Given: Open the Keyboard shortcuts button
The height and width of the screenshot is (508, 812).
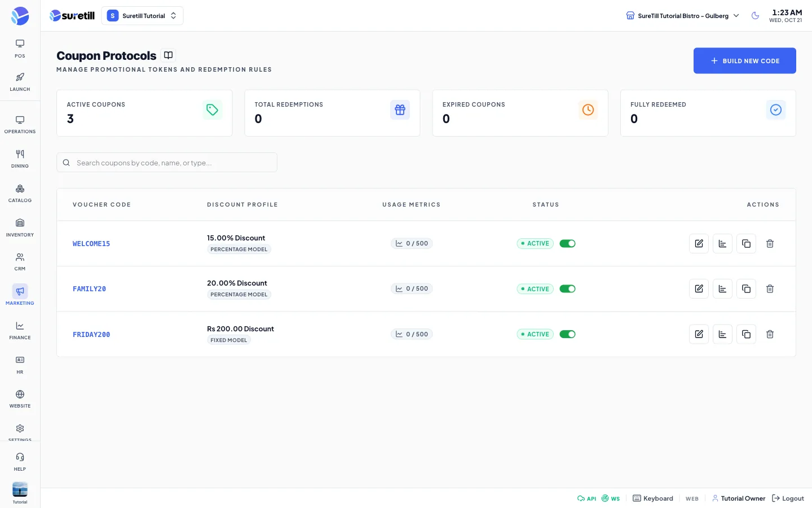Looking at the screenshot, I should pos(653,498).
